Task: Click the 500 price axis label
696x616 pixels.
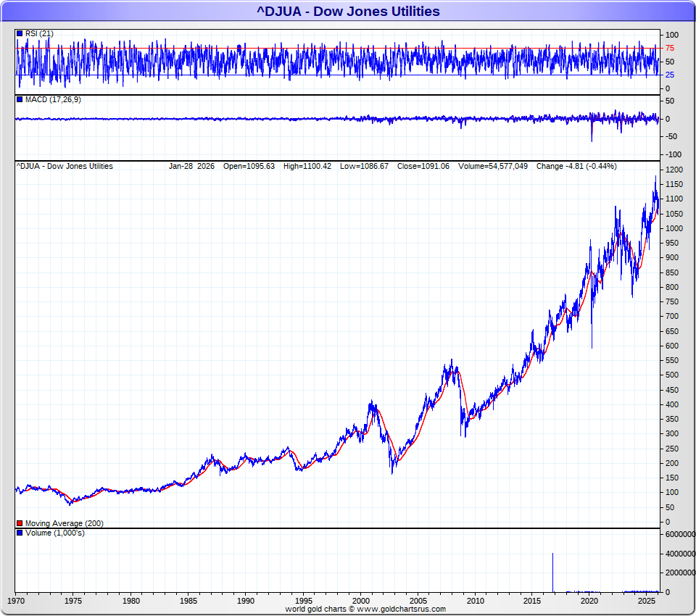Action: [672, 375]
